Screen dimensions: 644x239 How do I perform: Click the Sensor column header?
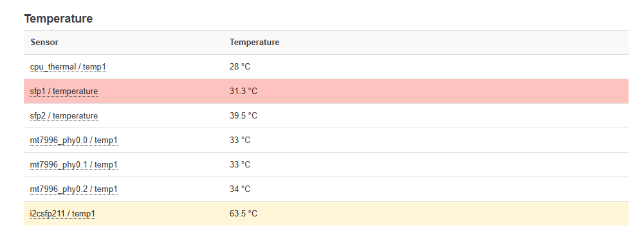(44, 42)
